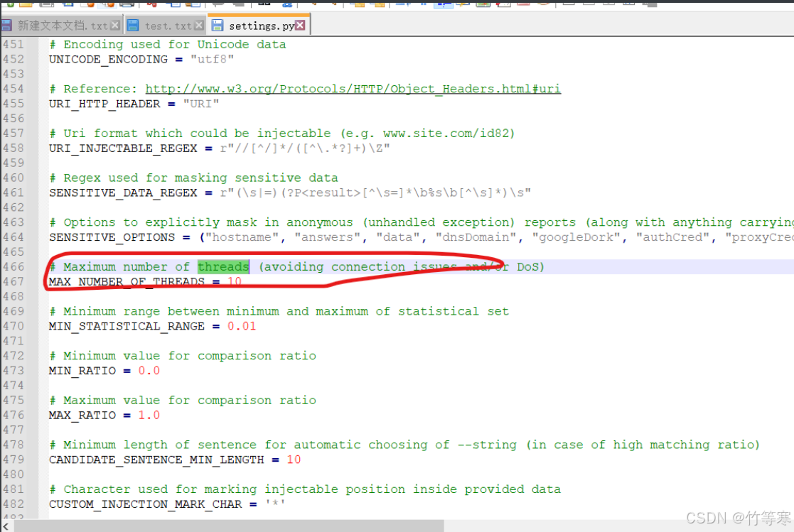Image resolution: width=794 pixels, height=532 pixels.
Task: Open the w3.org Object_Headers hyperlink
Action: [x=353, y=89]
